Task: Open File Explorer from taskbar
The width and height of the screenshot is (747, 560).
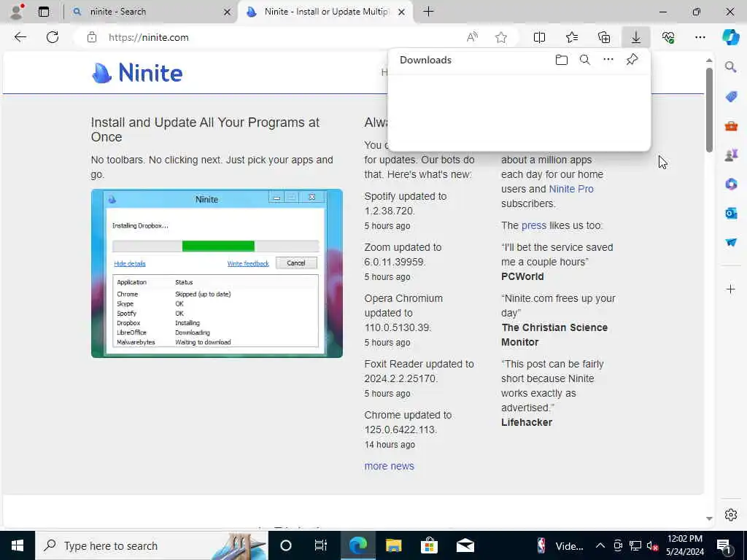Action: (x=393, y=545)
